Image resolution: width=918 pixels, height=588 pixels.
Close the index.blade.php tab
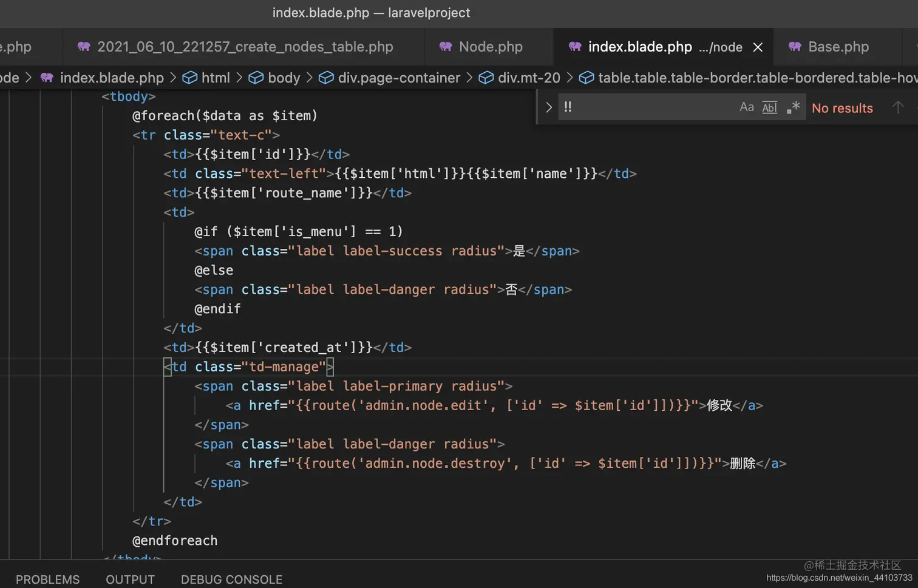pos(758,47)
